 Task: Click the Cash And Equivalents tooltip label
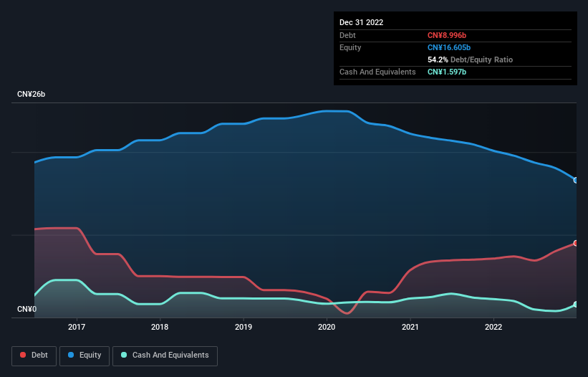point(377,72)
